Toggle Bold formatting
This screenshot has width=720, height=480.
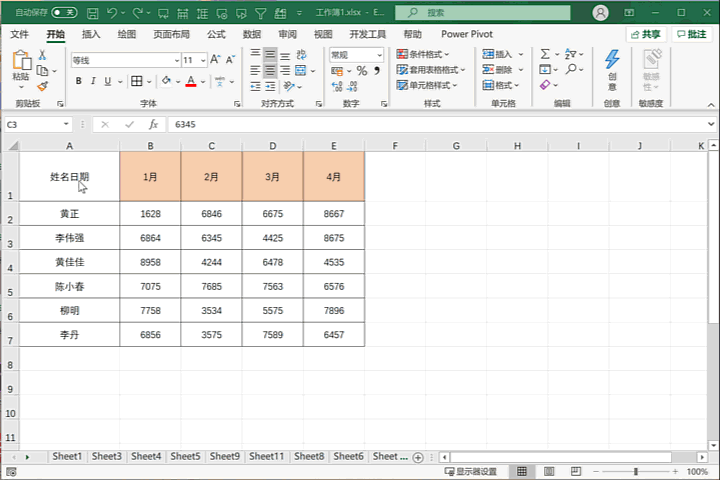[x=79, y=81]
